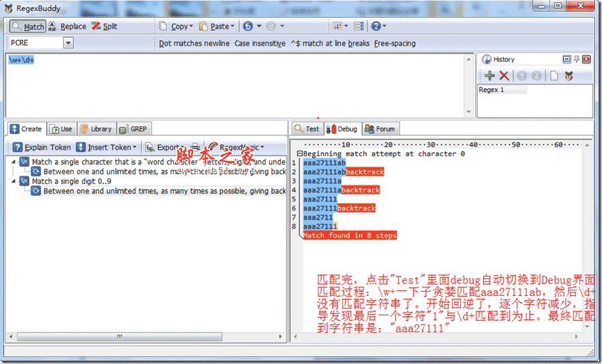Open the Insert Token dropdown arrow

pyautogui.click(x=135, y=147)
